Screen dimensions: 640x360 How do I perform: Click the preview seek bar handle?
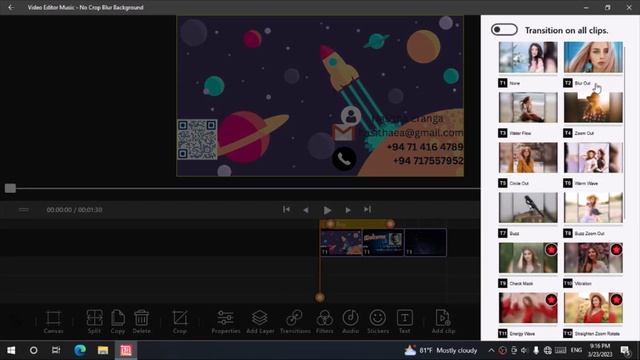(10, 188)
